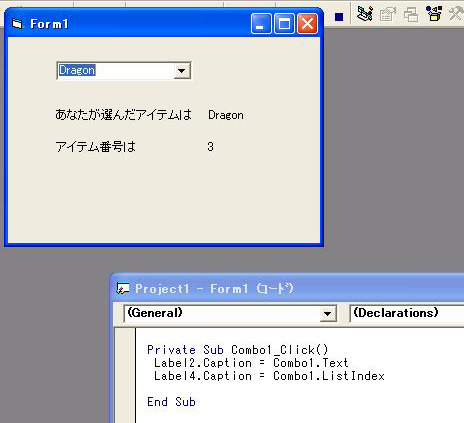
Task: Maximize the Form1 window
Action: click(x=284, y=24)
